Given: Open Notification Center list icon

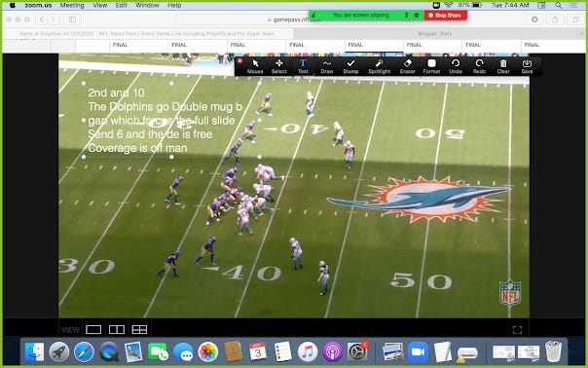Looking at the screenshot, I should [x=574, y=5].
